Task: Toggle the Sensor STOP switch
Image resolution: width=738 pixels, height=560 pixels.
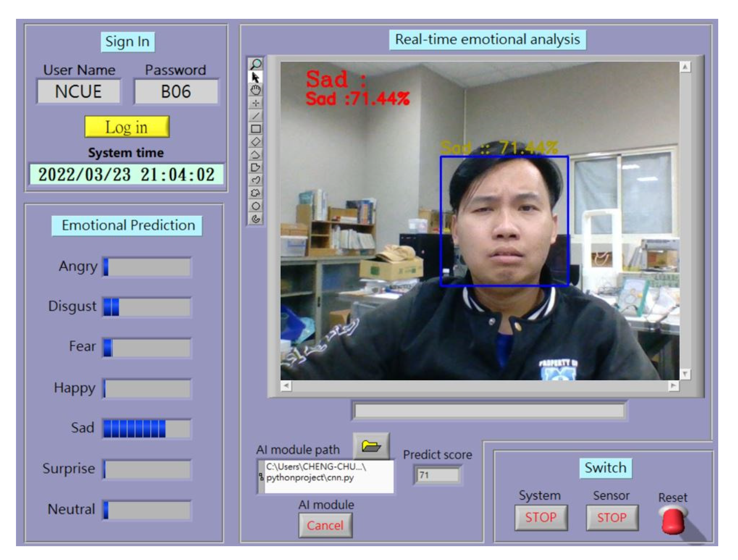Action: [612, 518]
